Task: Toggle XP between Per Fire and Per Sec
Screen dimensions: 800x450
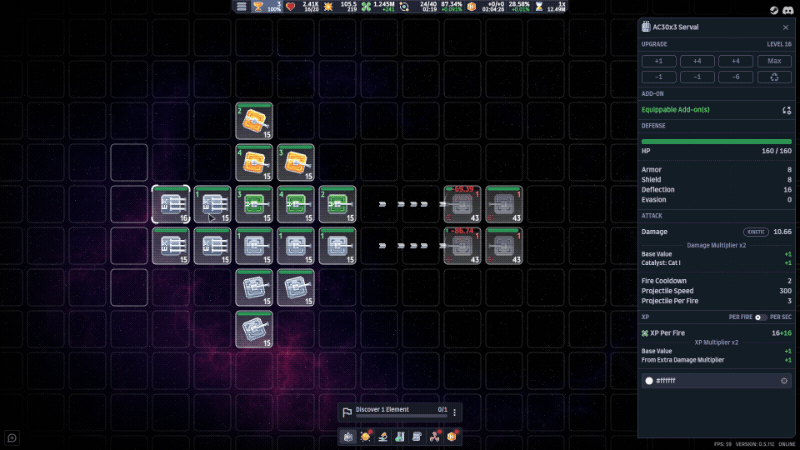Action: coord(761,317)
